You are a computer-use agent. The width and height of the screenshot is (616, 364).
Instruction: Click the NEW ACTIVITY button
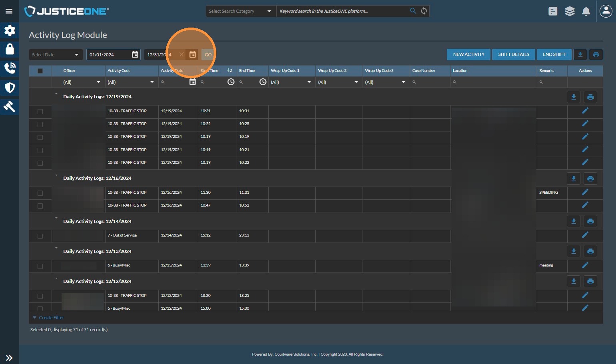coord(468,54)
